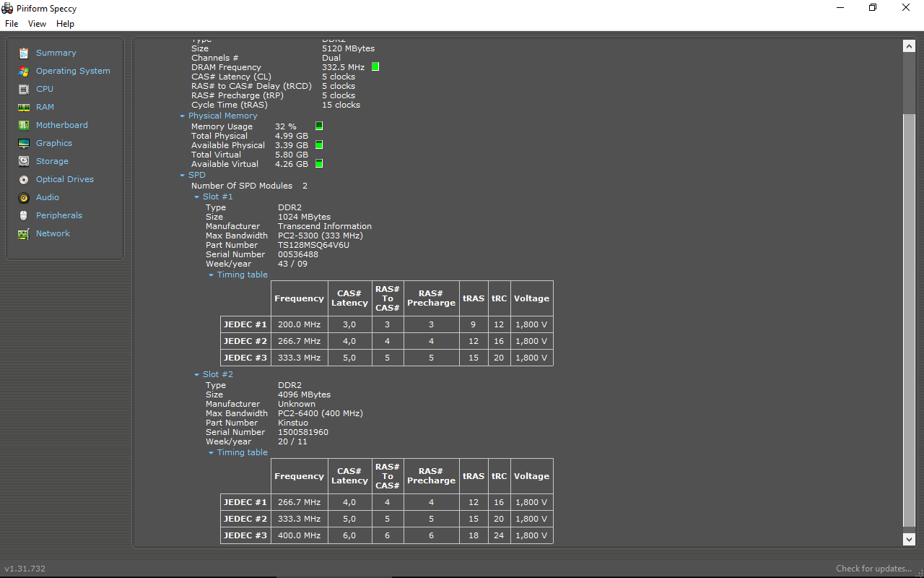Image resolution: width=924 pixels, height=578 pixels.
Task: Select the CPU chip icon
Action: [24, 89]
